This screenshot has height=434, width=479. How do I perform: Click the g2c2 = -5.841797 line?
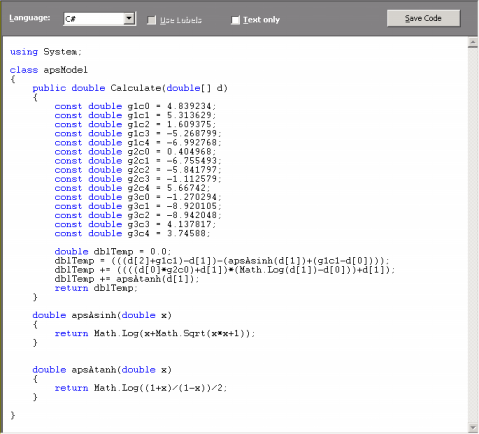138,170
